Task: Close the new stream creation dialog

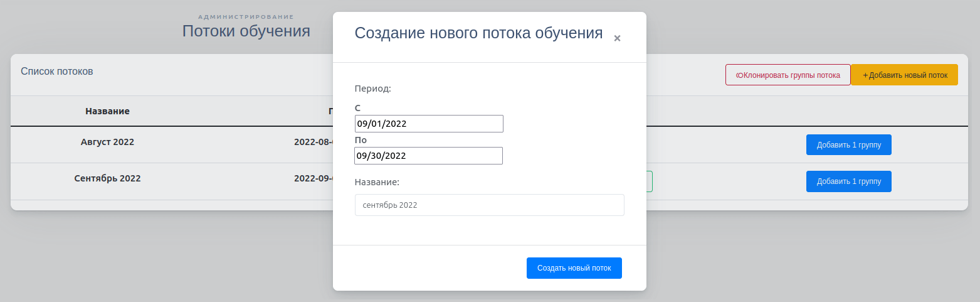Action: tap(617, 38)
